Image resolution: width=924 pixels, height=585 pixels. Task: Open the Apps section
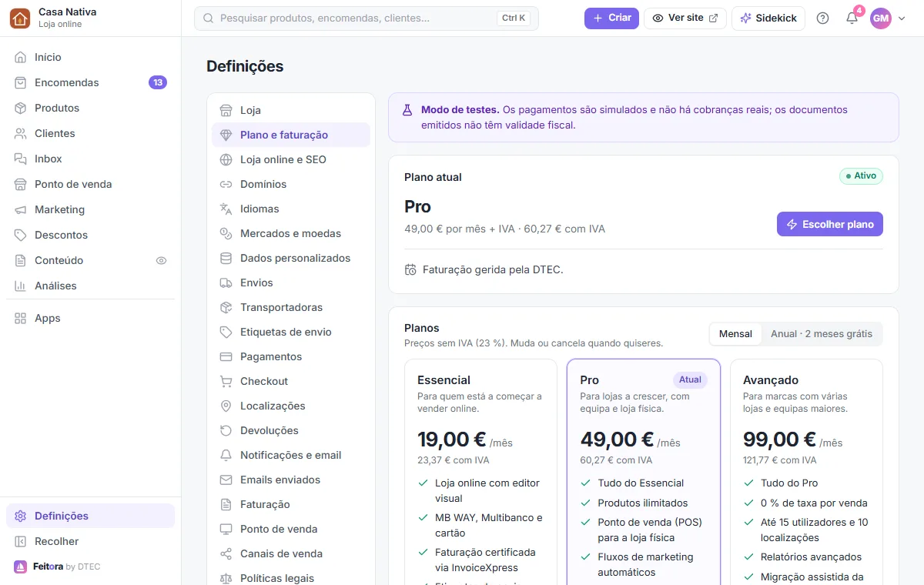click(90, 318)
